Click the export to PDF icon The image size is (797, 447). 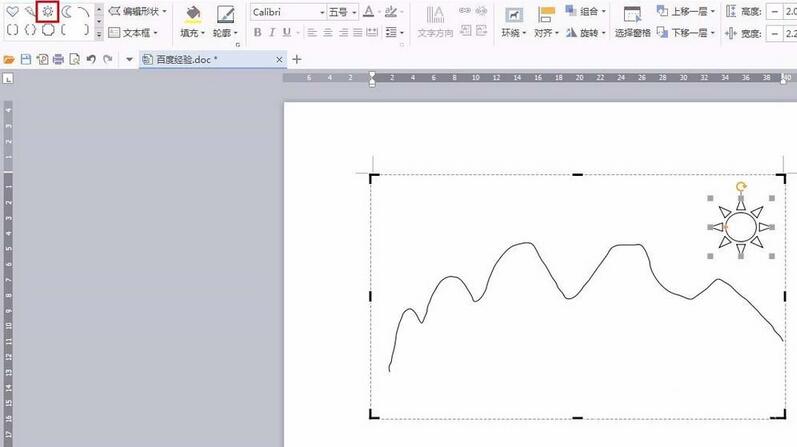(x=42, y=59)
